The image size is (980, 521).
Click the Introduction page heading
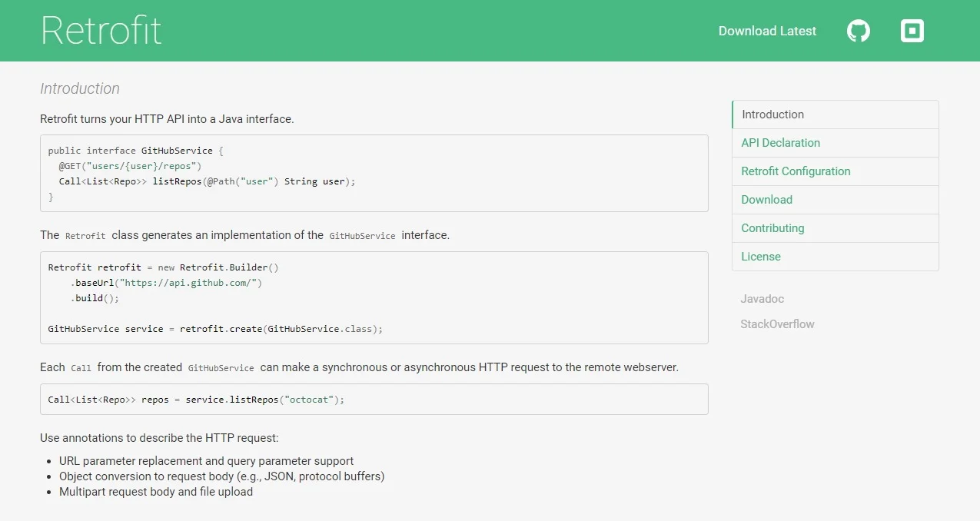80,88
